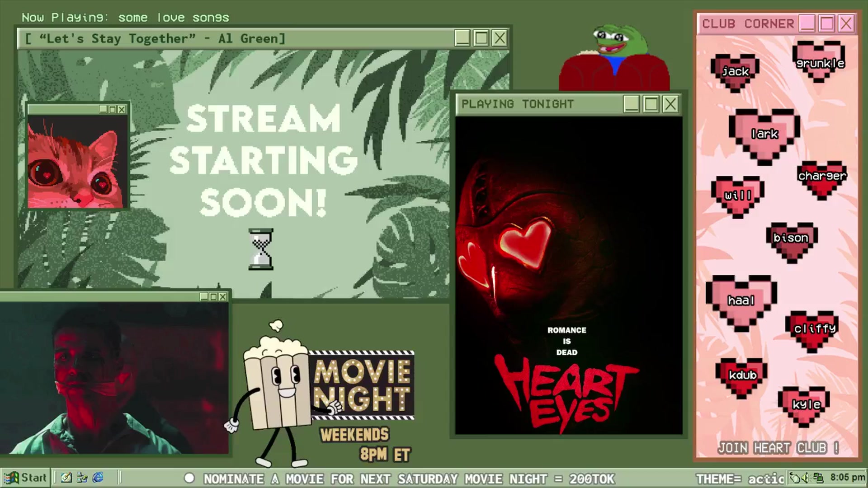Click the grunkle heart in Club Corner
868x488 pixels.
tap(819, 62)
